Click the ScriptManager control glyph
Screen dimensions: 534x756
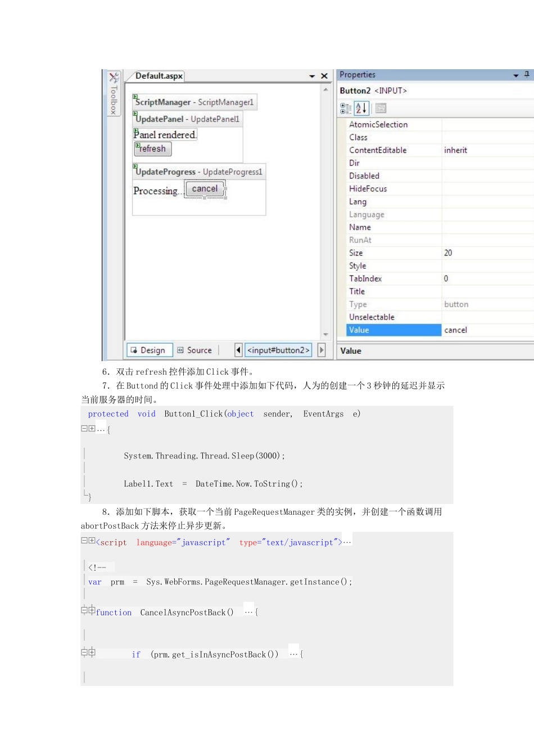tap(135, 97)
